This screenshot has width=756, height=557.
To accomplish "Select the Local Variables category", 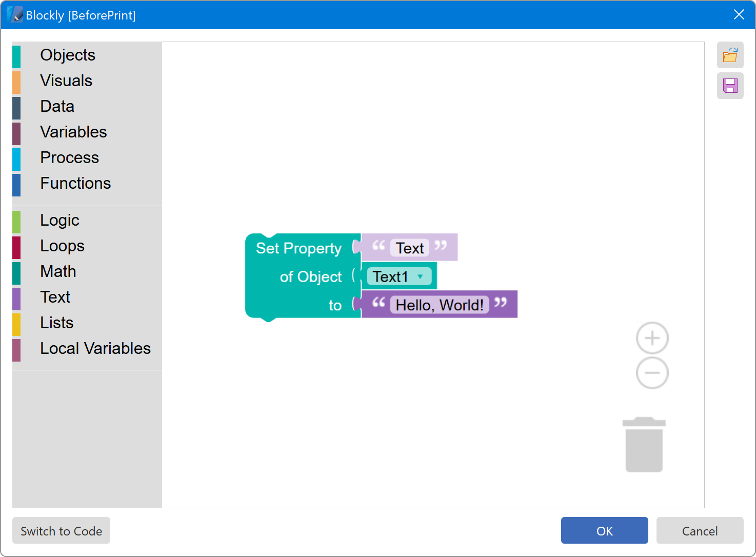I will click(95, 348).
